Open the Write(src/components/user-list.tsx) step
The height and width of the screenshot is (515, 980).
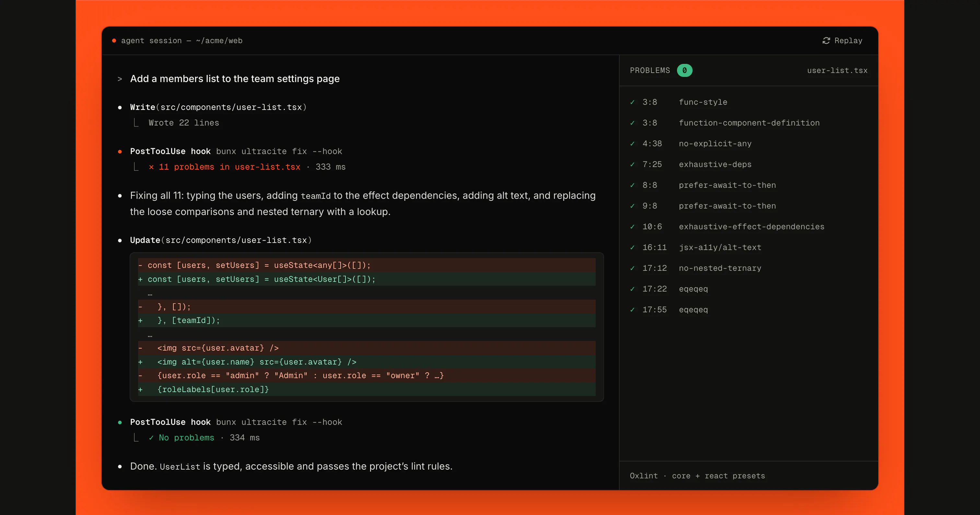coord(218,107)
